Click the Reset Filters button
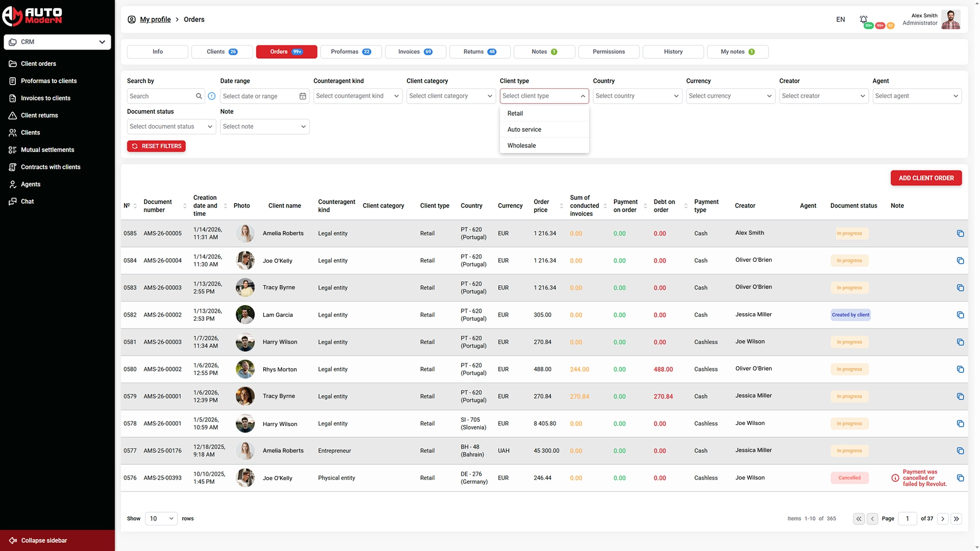The width and height of the screenshot is (980, 551). click(156, 146)
